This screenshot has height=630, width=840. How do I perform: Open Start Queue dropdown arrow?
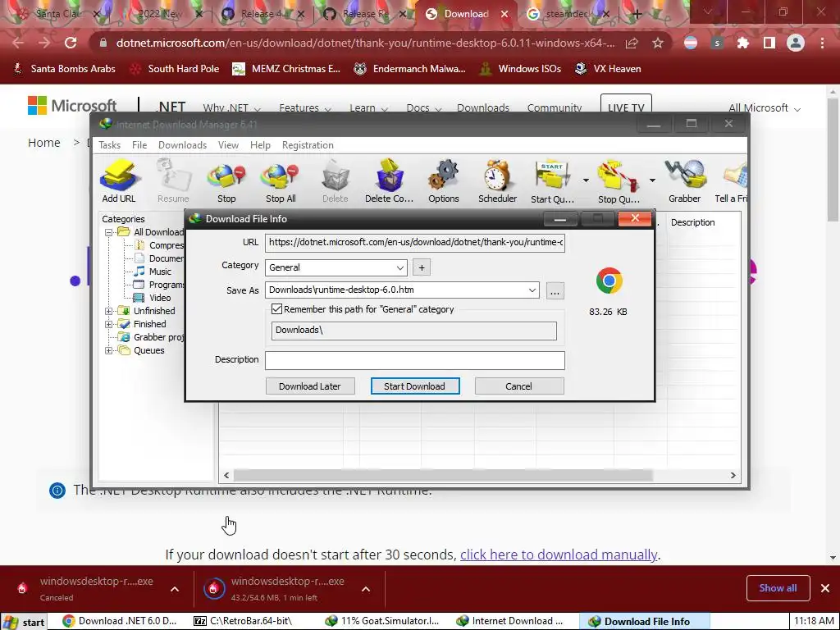pos(586,180)
